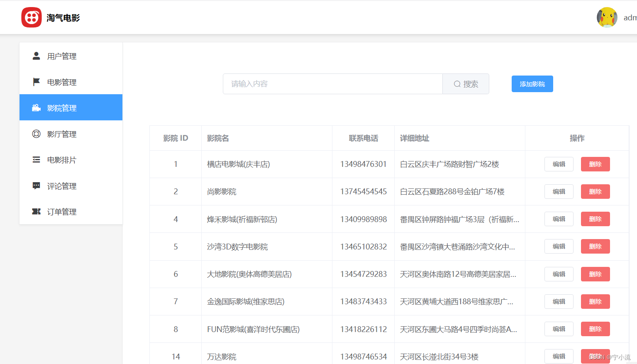Delete FUN范影城(喜洋时代东圃店) row

tap(595, 329)
